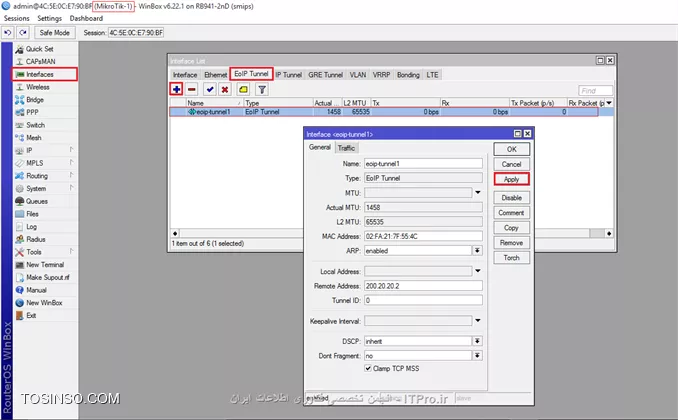Screen dimensions: 678x420
Task: Open Mesh menu
Action: (34, 138)
